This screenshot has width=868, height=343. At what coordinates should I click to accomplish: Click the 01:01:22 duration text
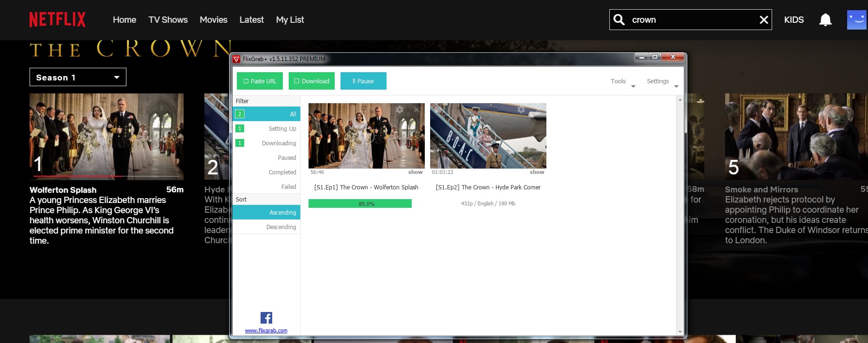click(x=443, y=172)
